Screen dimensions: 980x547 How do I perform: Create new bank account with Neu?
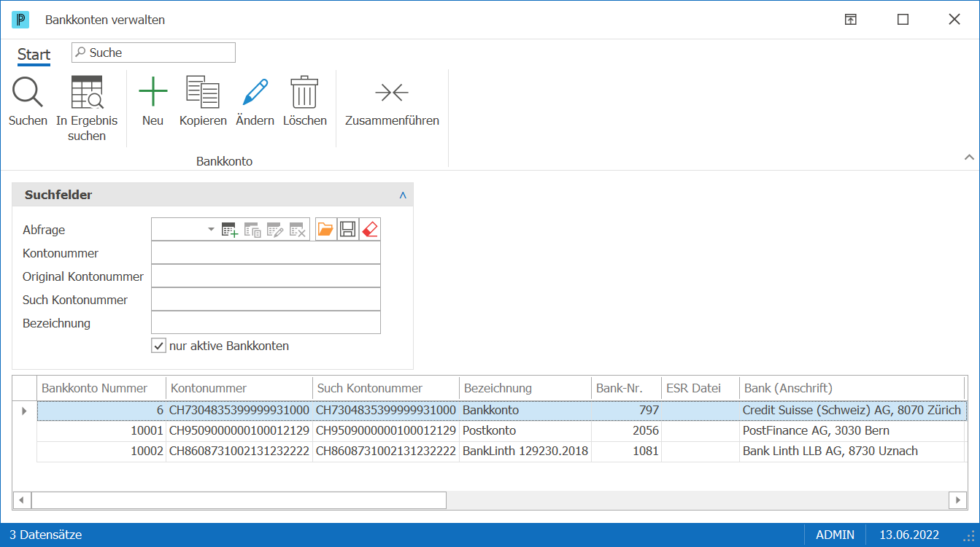pos(153,93)
